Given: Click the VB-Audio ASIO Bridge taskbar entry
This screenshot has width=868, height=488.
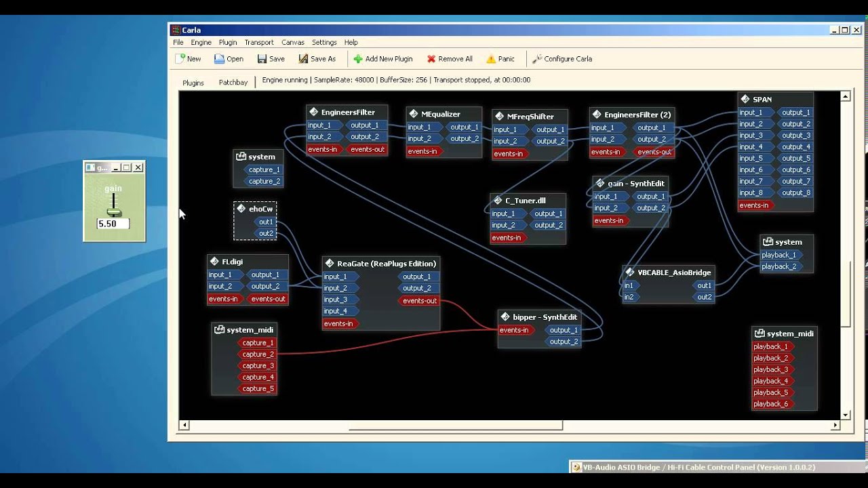Looking at the screenshot, I should tap(717, 468).
